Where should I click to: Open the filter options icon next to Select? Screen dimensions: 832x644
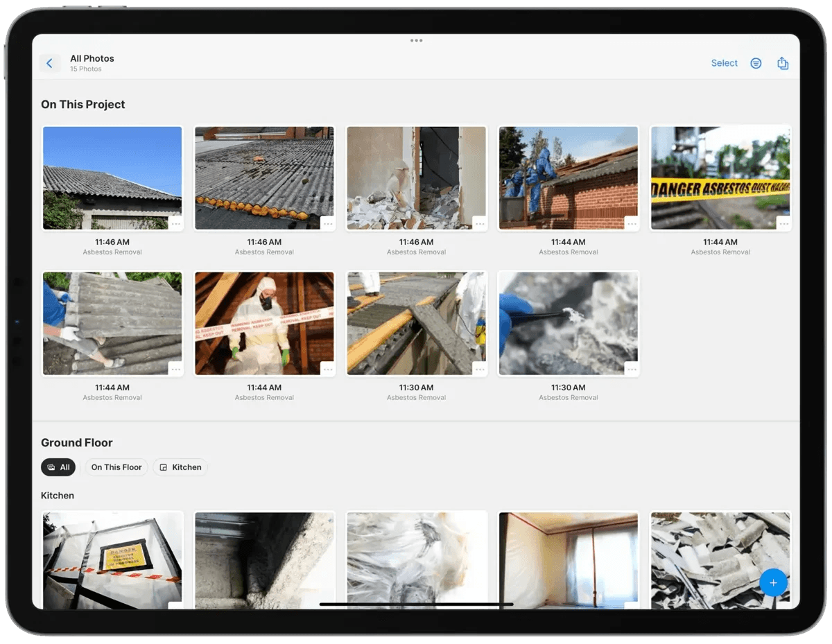tap(756, 63)
